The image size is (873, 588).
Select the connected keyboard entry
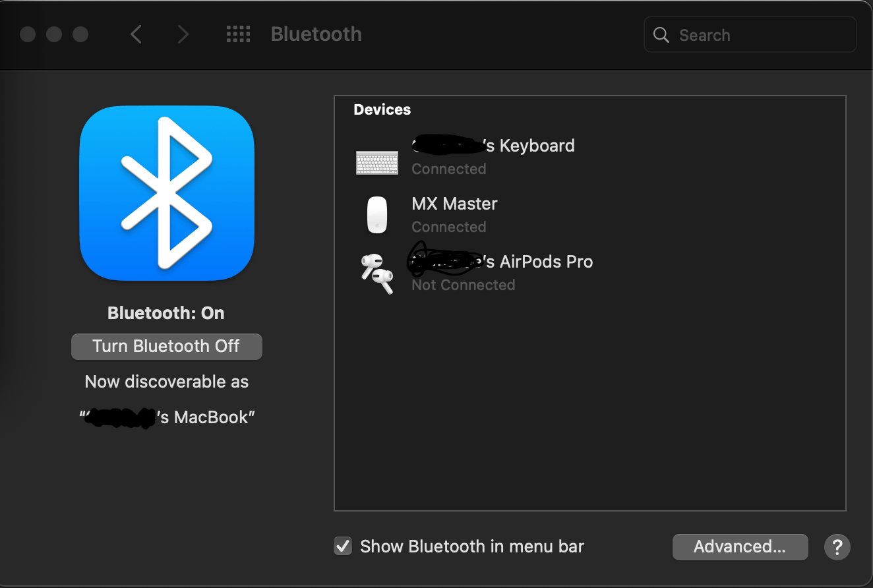pyautogui.click(x=493, y=156)
